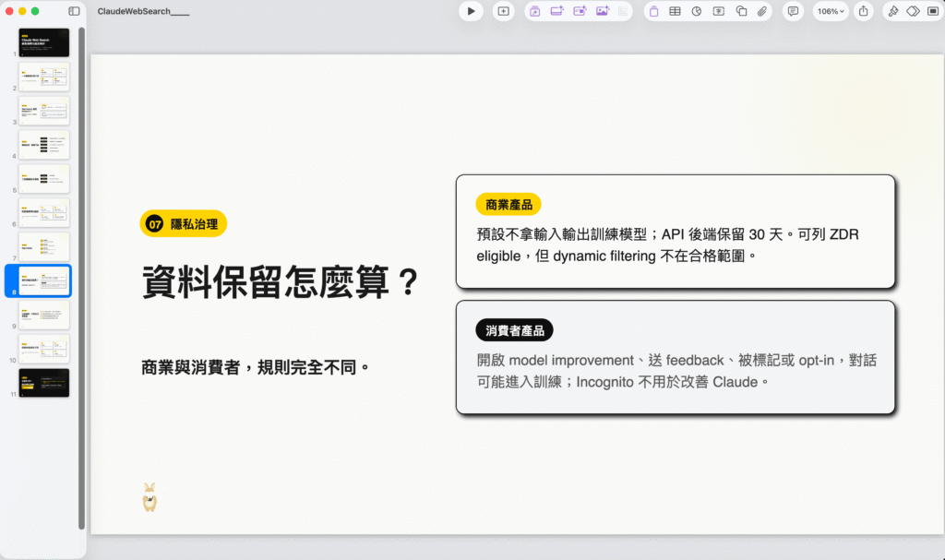Open the Document inspector
The image size is (945, 560).
932,11
